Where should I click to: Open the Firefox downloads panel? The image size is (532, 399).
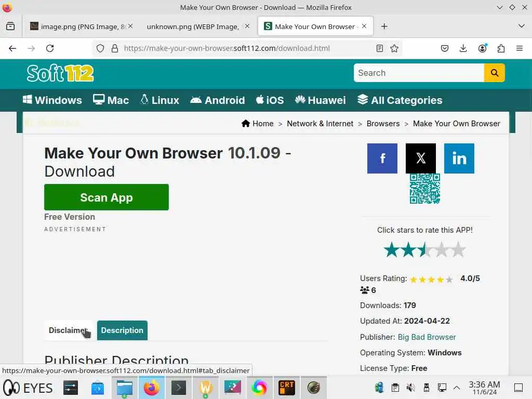(463, 48)
